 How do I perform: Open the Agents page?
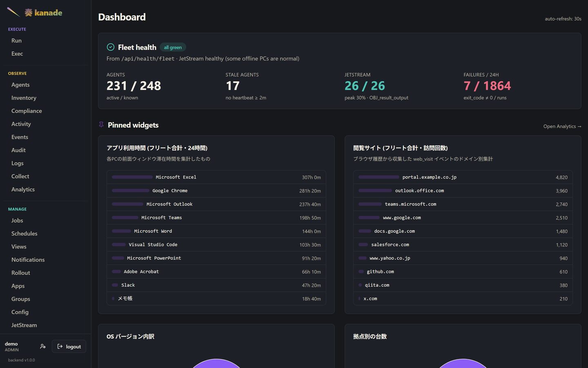point(46,85)
